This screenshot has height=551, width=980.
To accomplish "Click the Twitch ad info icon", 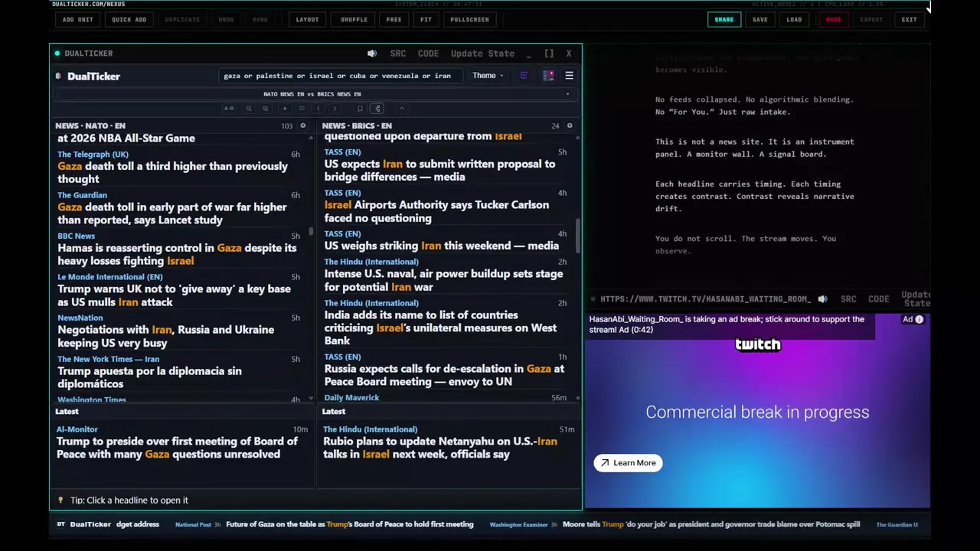I will click(920, 320).
